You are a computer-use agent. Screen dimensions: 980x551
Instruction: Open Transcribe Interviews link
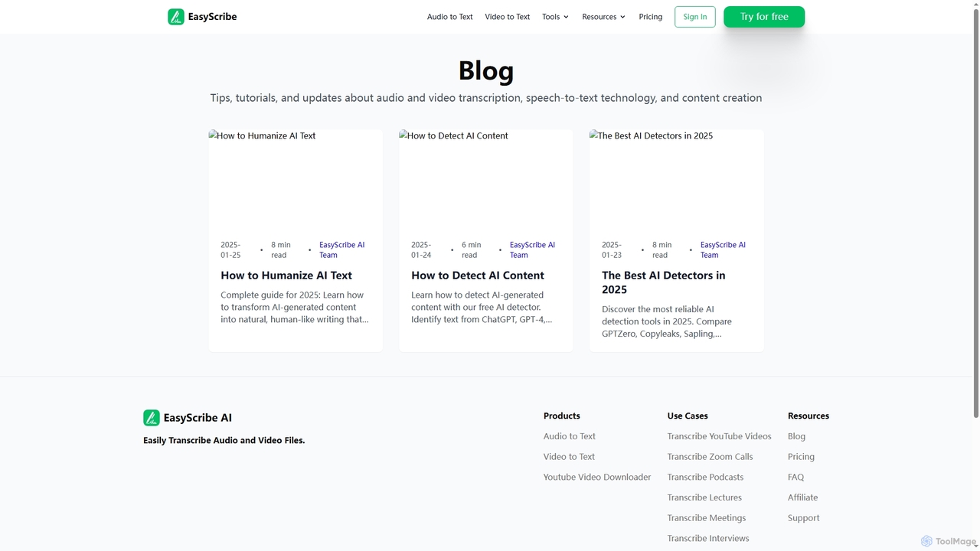[x=708, y=538]
